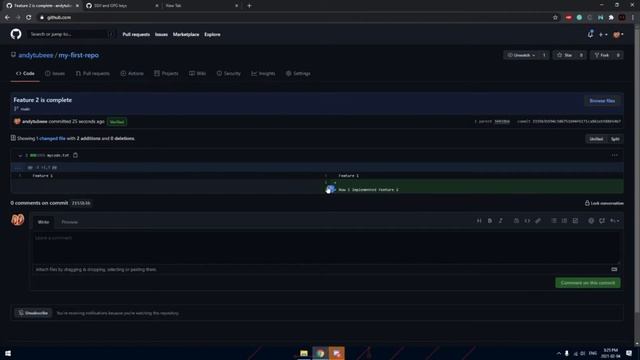Viewport: 640px width, 360px height.
Task: Insert heading text in comment
Action: pyautogui.click(x=479, y=221)
